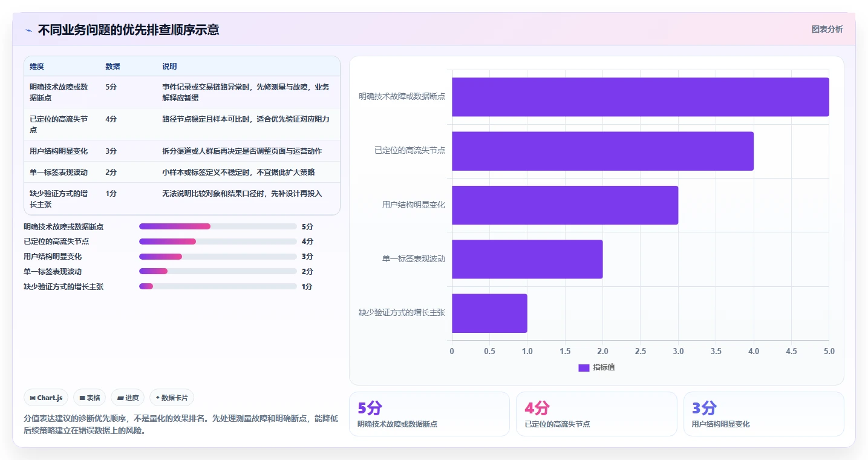Toggle the 指标值 legend swatch
The width and height of the screenshot is (868, 460).
584,367
